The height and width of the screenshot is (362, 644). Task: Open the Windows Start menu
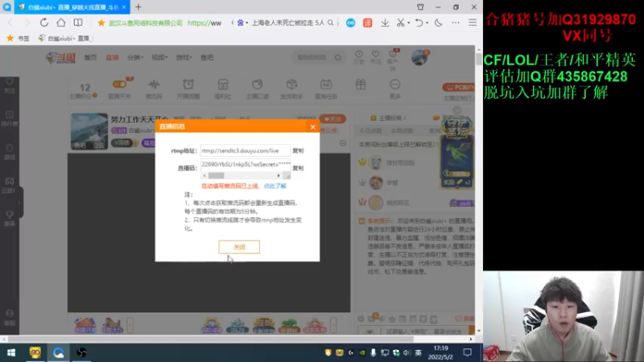pyautogui.click(x=11, y=352)
